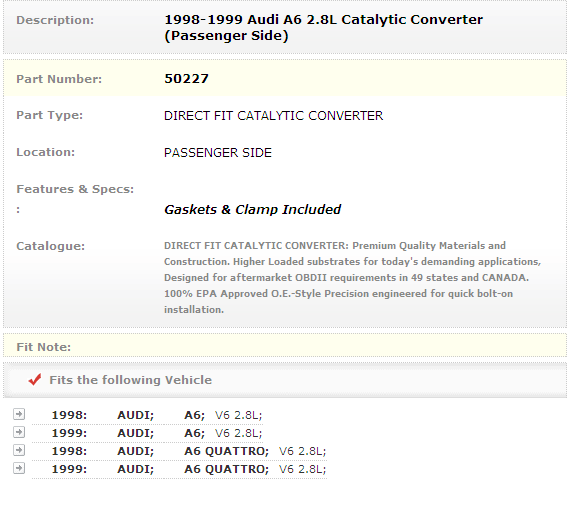Viewport: 570px width, 520px height.
Task: Click the red checkmark icon
Action: 35,380
